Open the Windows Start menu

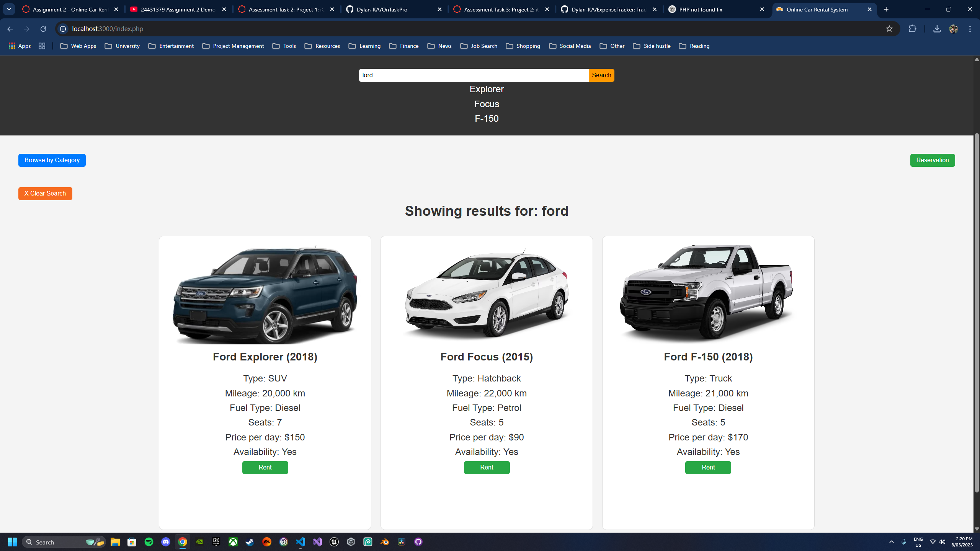12,542
